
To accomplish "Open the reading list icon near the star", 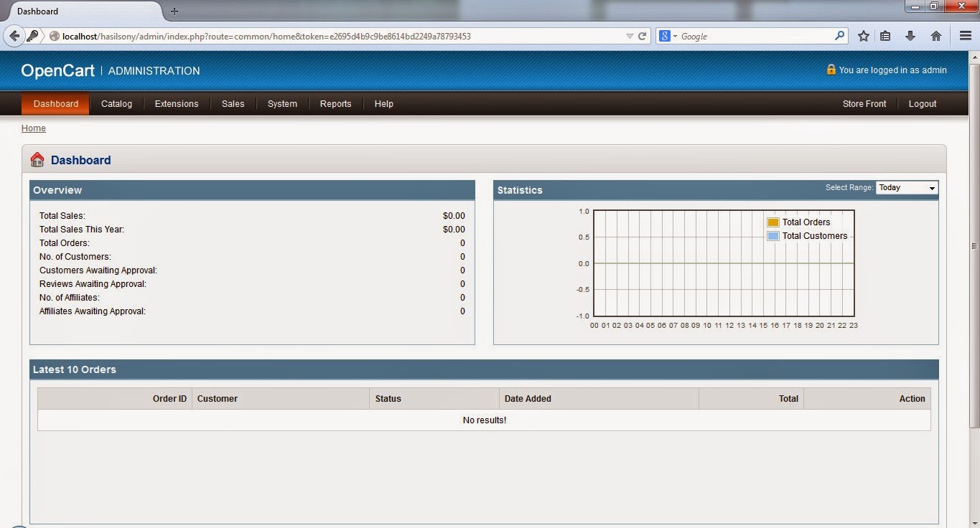I will pos(887,35).
